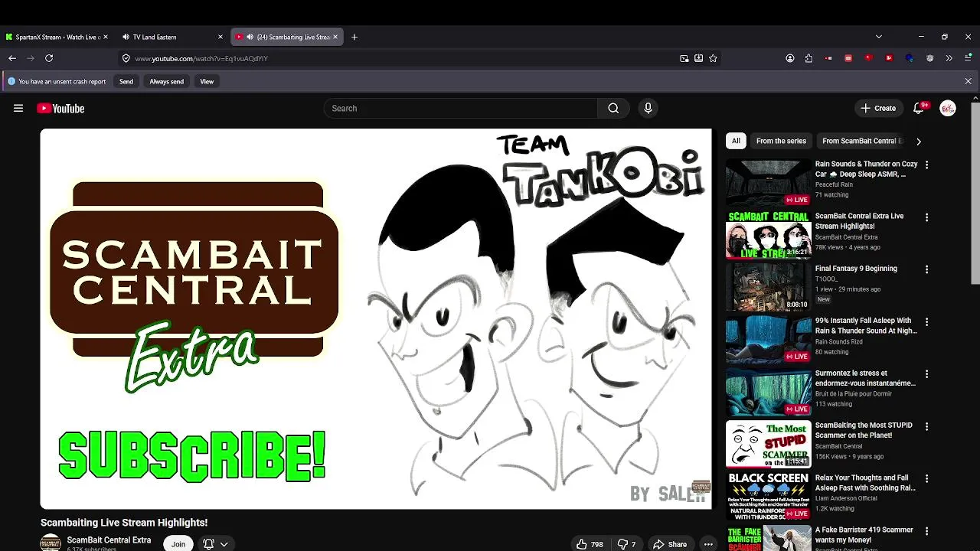The height and width of the screenshot is (551, 980).
Task: Go back in browser history
Action: coord(12,58)
